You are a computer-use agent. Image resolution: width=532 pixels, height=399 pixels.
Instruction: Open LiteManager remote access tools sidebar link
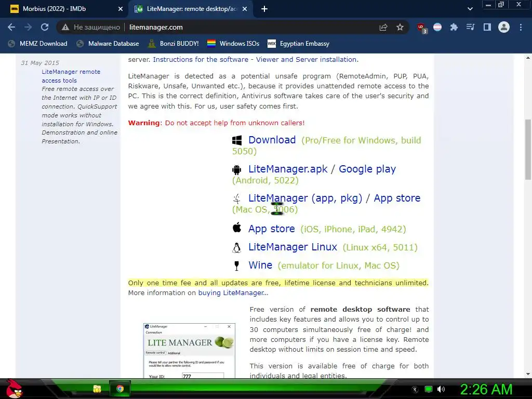pos(71,76)
